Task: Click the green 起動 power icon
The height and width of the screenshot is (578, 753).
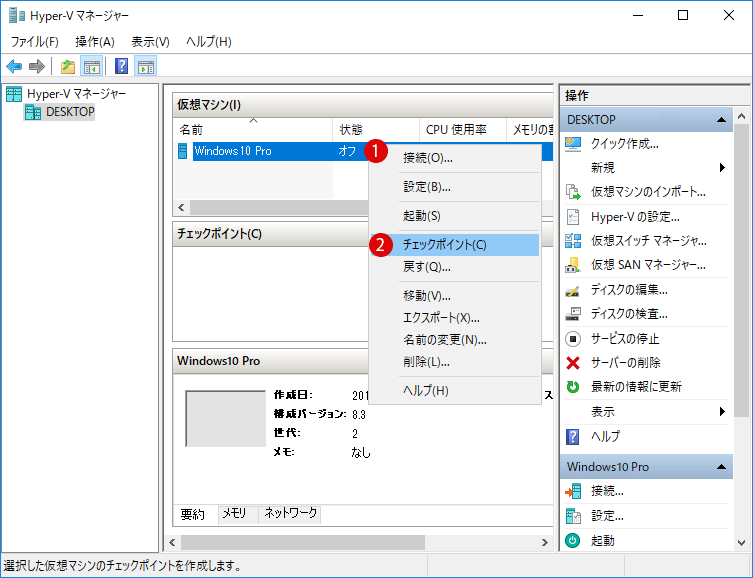Action: pyautogui.click(x=573, y=541)
